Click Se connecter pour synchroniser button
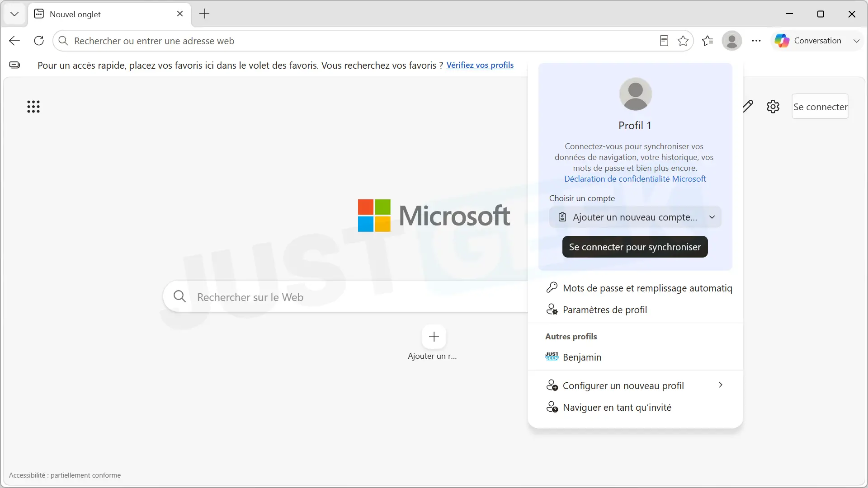The image size is (868, 488). (635, 247)
